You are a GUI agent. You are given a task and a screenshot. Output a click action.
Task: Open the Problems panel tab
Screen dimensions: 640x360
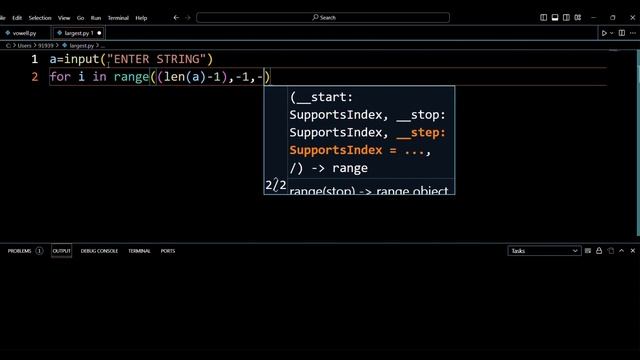pyautogui.click(x=19, y=251)
